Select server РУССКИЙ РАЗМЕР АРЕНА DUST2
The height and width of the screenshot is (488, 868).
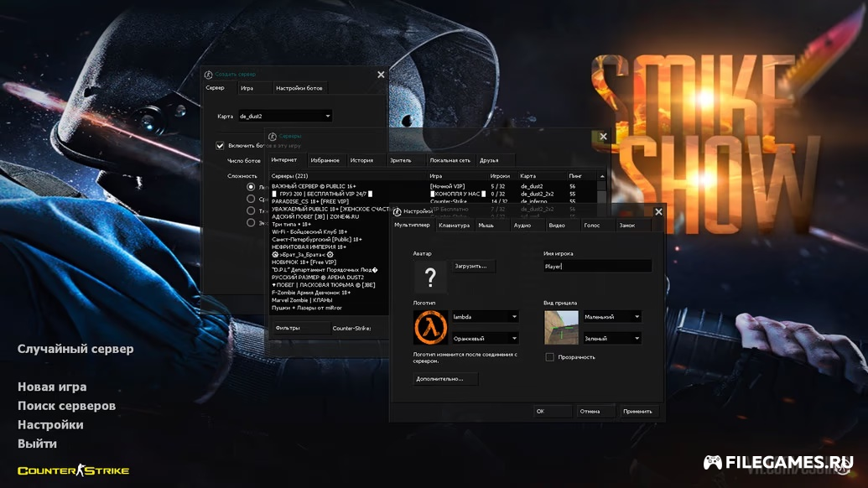[330, 278]
